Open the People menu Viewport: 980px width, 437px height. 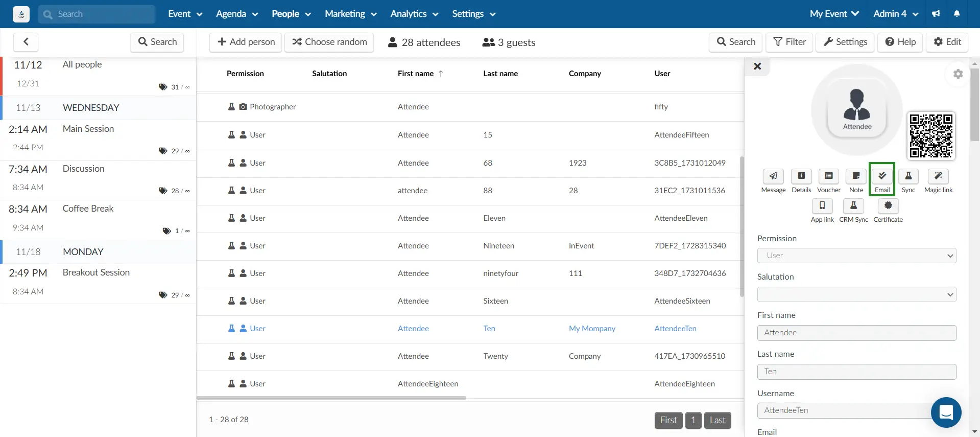coord(291,14)
